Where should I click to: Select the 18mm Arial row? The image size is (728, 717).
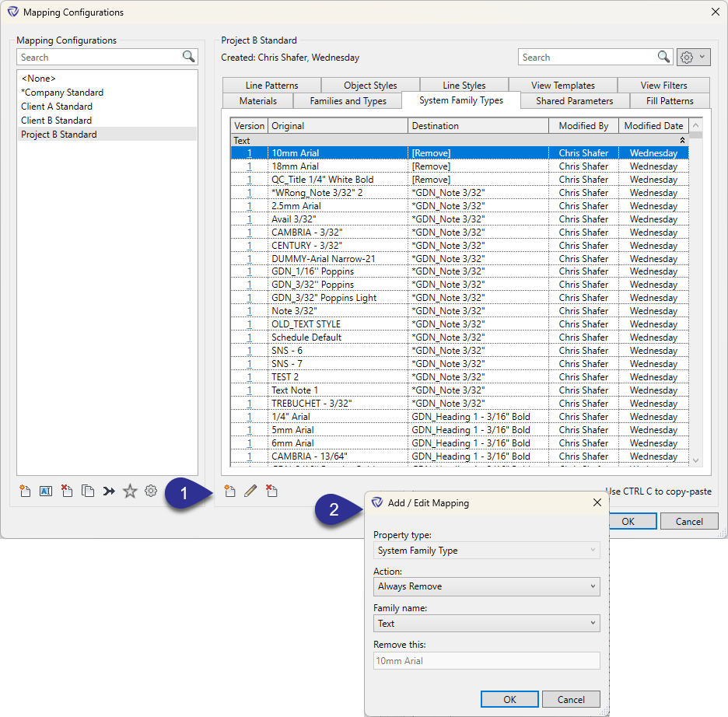(460, 166)
